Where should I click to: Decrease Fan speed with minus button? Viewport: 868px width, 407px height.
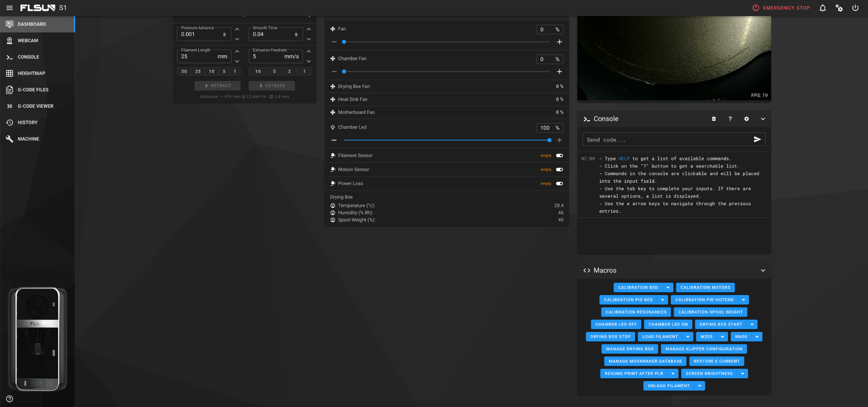334,42
